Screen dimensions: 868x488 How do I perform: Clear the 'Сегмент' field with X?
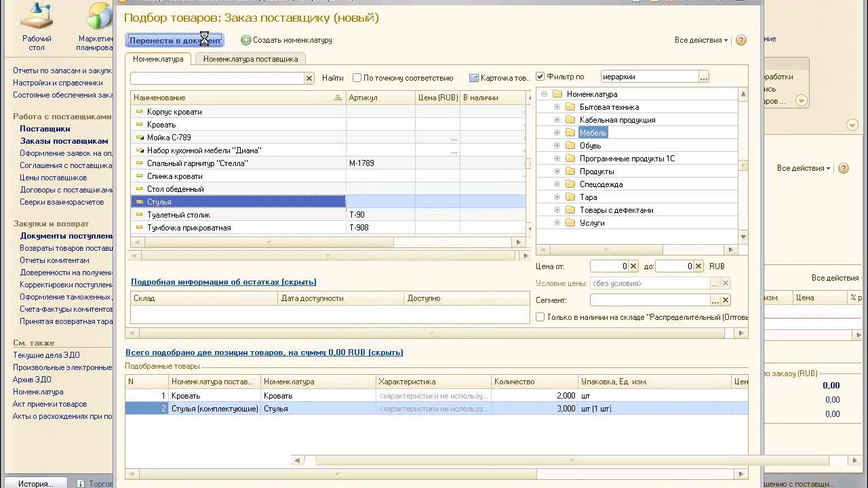(x=726, y=300)
